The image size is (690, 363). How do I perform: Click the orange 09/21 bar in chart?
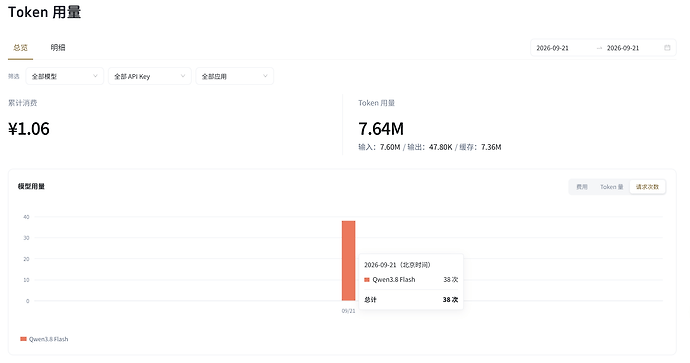point(349,260)
